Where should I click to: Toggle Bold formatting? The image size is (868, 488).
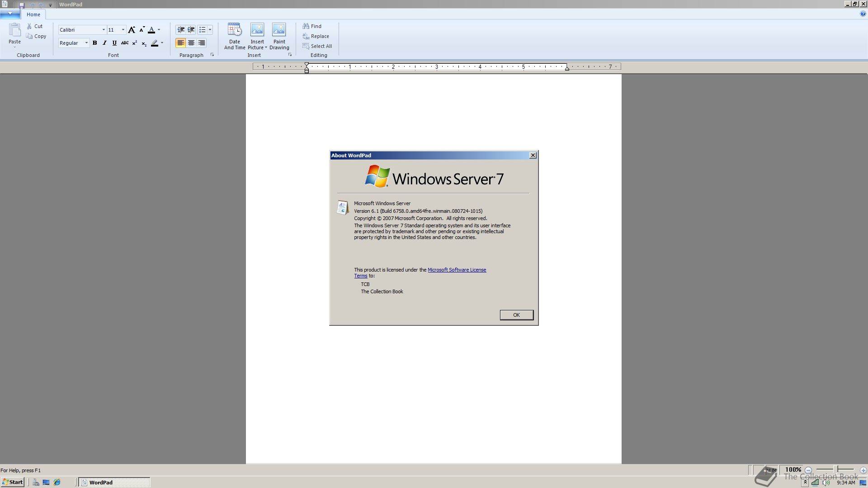95,43
